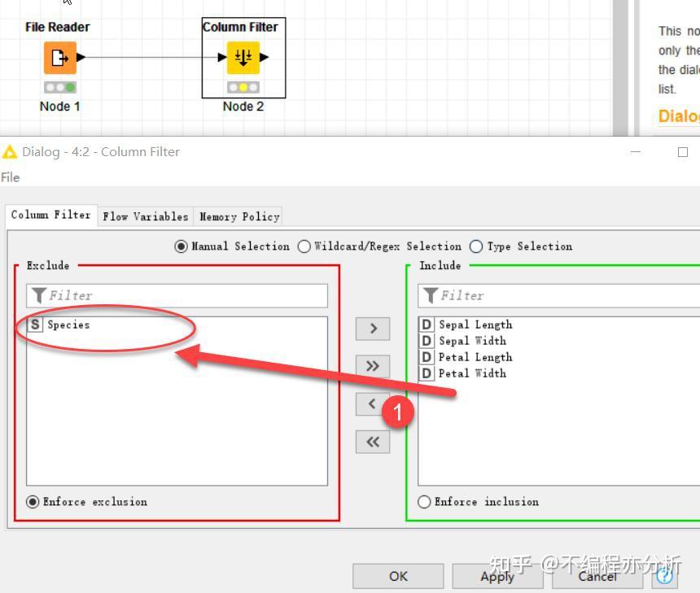Select the Column Filter node icon
Viewport: 700px width, 593px height.
pyautogui.click(x=243, y=58)
